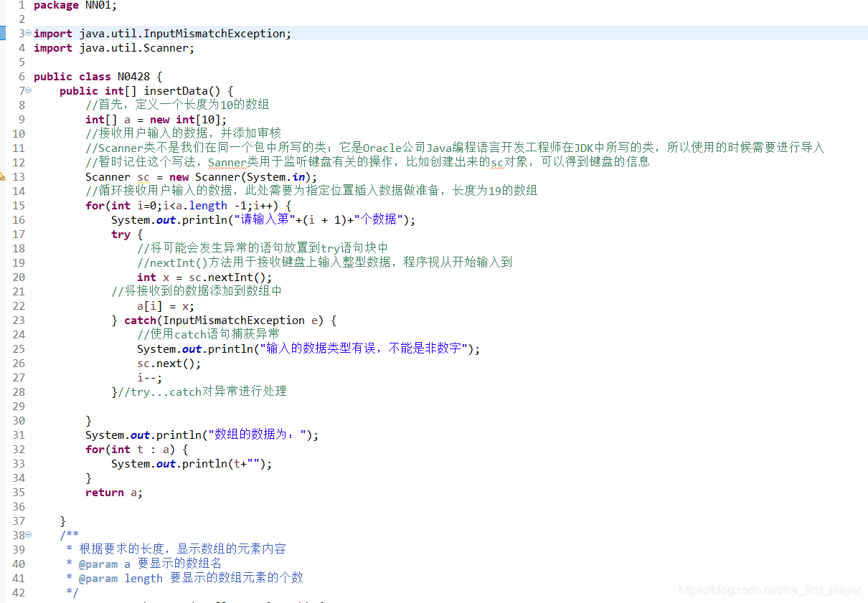Image resolution: width=868 pixels, height=603 pixels.
Task: Collapse the Javadoc comment fold toggle on line 38
Action: 28,535
